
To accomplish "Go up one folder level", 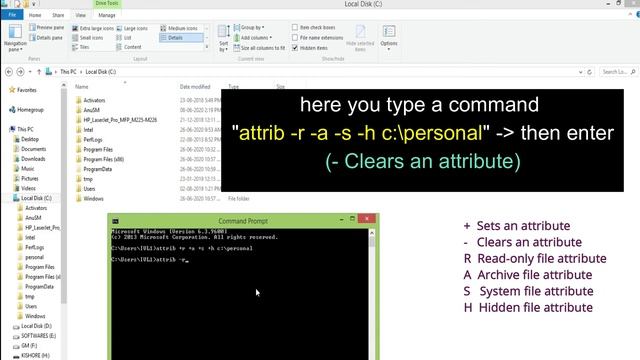I will [x=39, y=72].
